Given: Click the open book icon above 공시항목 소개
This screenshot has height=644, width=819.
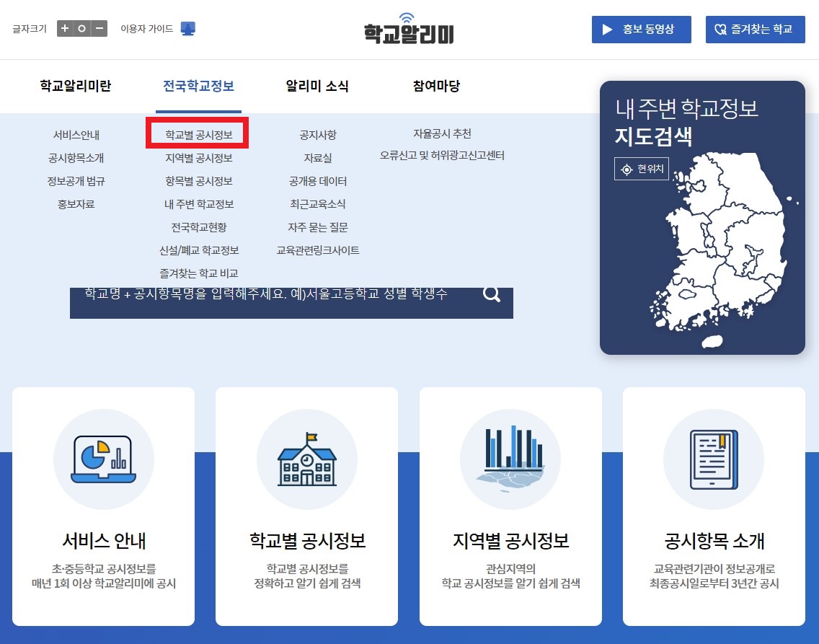Looking at the screenshot, I should point(714,459).
